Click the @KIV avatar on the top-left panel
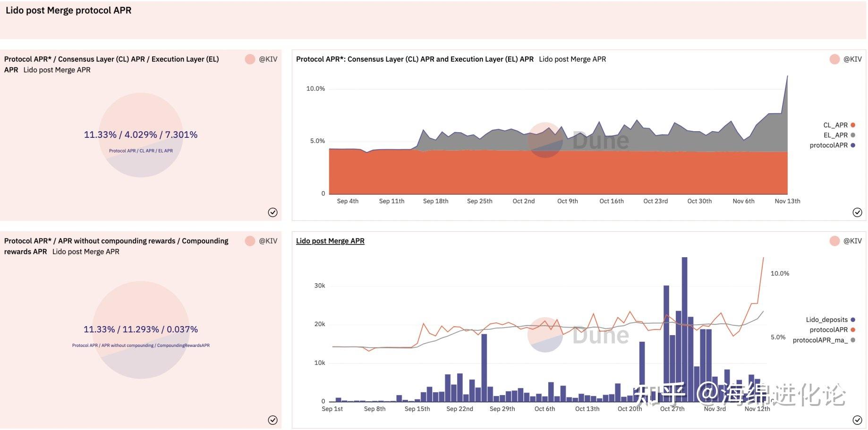Screen dimensions: 868x430 [x=250, y=59]
